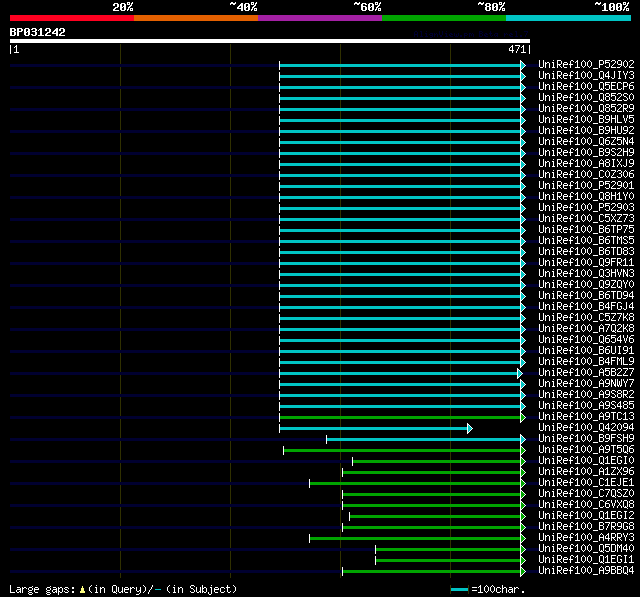
Task: Click the UniRef100_B9HU92 label
Action: pos(586,131)
